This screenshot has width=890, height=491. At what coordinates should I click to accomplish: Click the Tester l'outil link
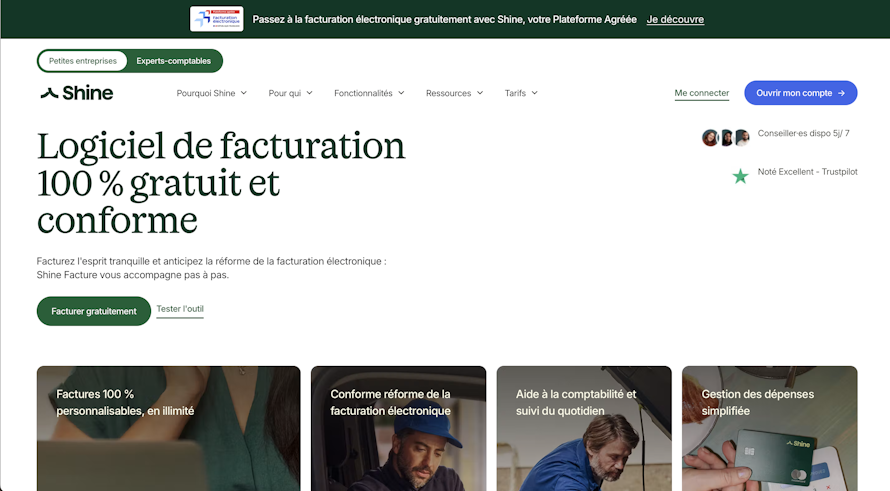point(180,309)
